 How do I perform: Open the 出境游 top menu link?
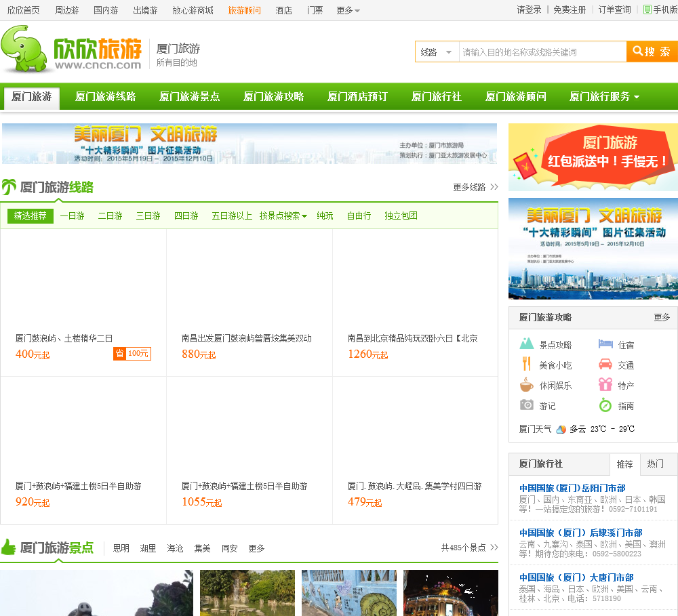coord(145,10)
